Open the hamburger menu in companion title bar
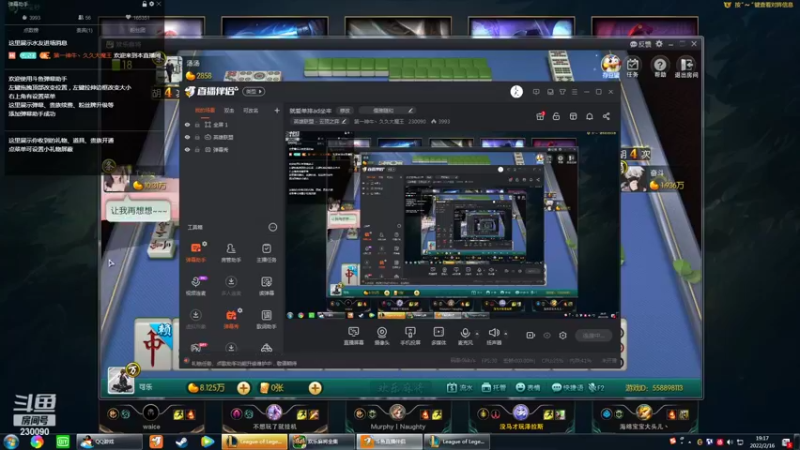800x450 pixels. [574, 92]
